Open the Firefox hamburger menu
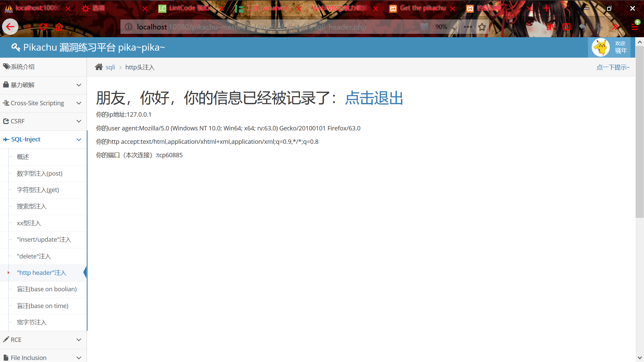Viewport: 644px width, 362px height. point(634,27)
